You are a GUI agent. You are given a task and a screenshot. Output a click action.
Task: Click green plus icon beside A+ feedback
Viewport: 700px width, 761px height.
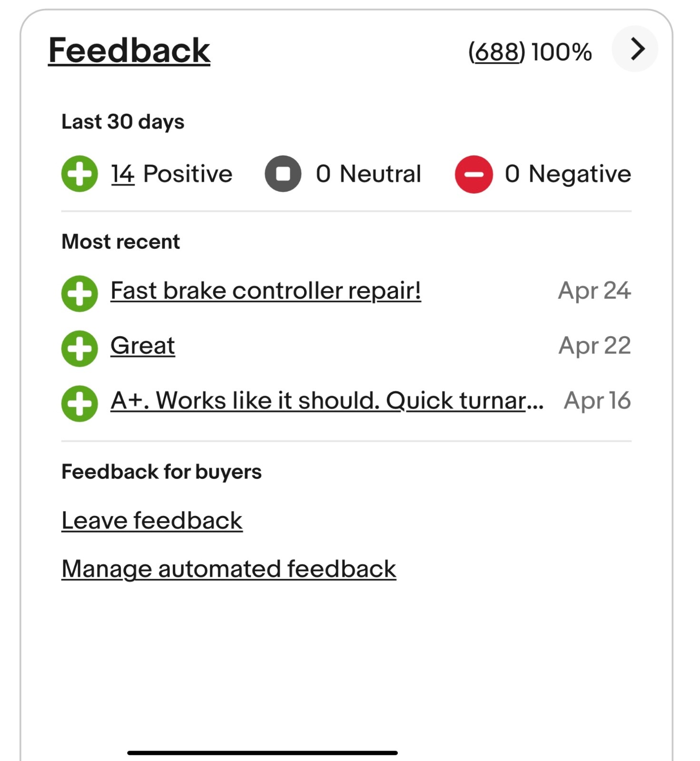coord(79,403)
